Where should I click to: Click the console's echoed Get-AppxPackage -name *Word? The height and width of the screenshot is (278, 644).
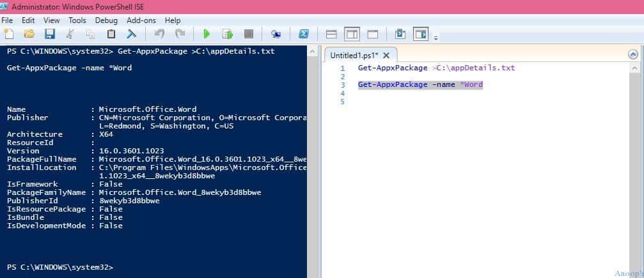pyautogui.click(x=70, y=68)
